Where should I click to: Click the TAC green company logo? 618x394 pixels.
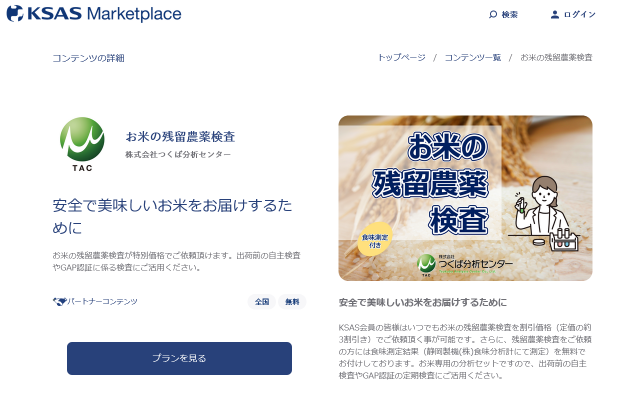tap(82, 144)
